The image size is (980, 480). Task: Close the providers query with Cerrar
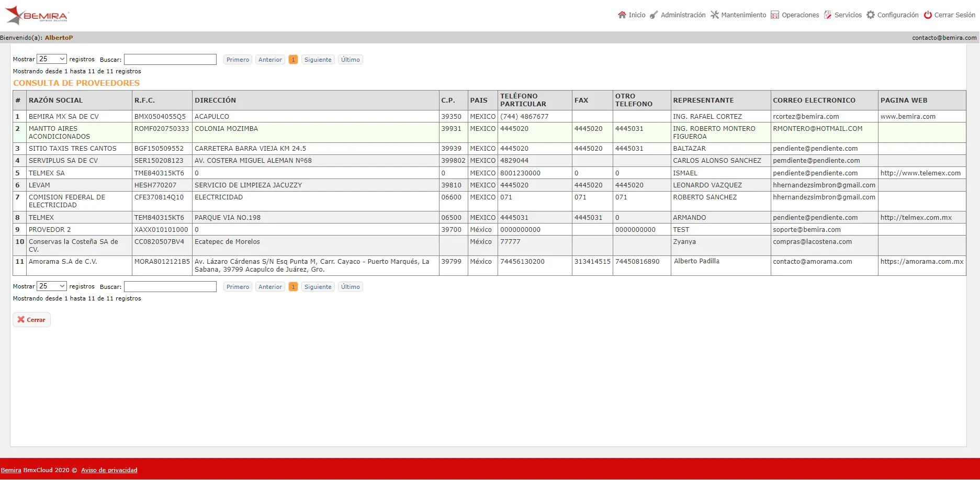(x=31, y=320)
